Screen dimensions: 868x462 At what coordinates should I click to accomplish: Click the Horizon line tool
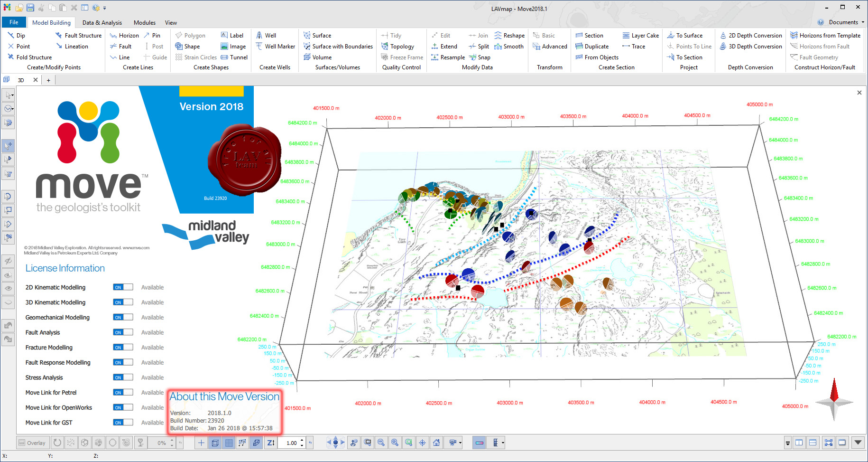[124, 35]
